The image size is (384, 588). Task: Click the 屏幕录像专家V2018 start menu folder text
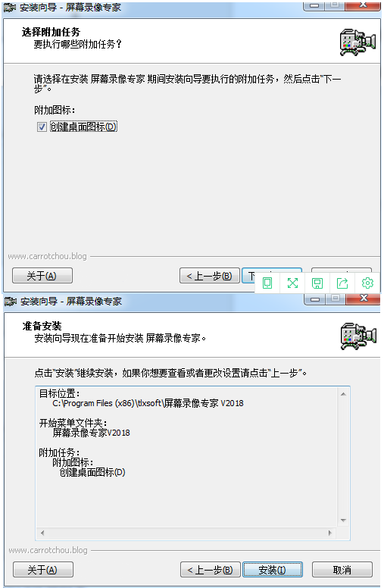click(91, 433)
